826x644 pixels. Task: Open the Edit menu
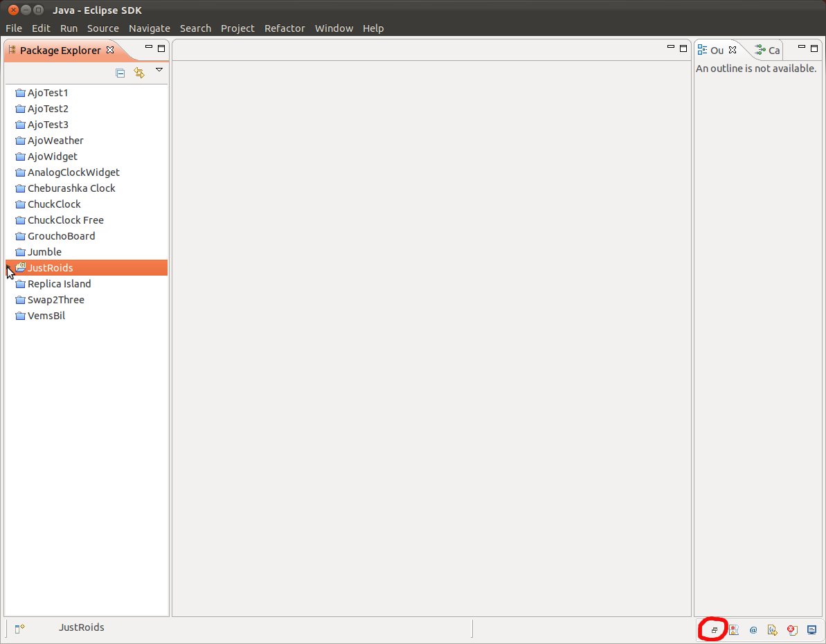tap(41, 28)
